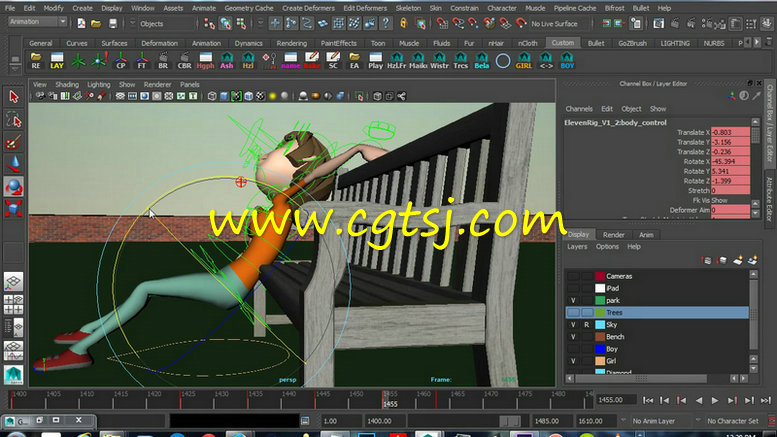Click the Hgph shelf icon
This screenshot has height=437, width=777.
pos(205,60)
